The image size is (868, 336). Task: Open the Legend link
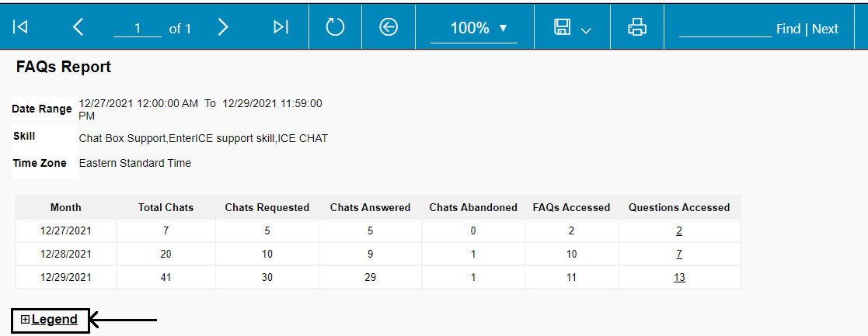54,319
